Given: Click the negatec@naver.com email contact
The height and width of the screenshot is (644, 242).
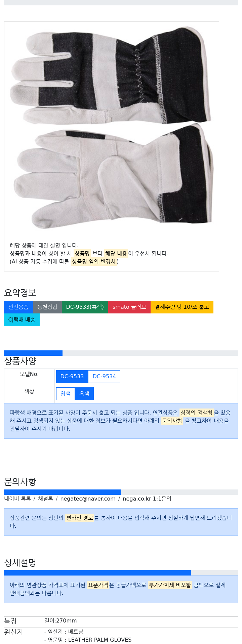Looking at the screenshot, I should pos(88,499).
